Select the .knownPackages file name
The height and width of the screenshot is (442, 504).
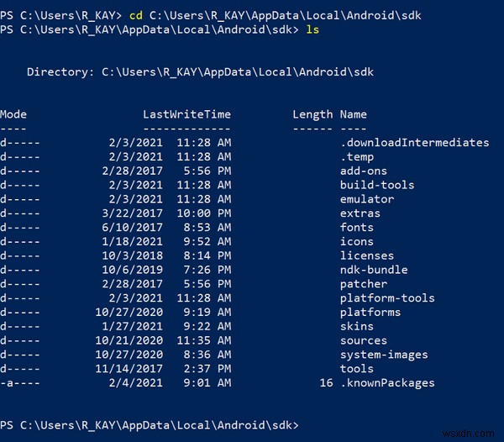(387, 383)
